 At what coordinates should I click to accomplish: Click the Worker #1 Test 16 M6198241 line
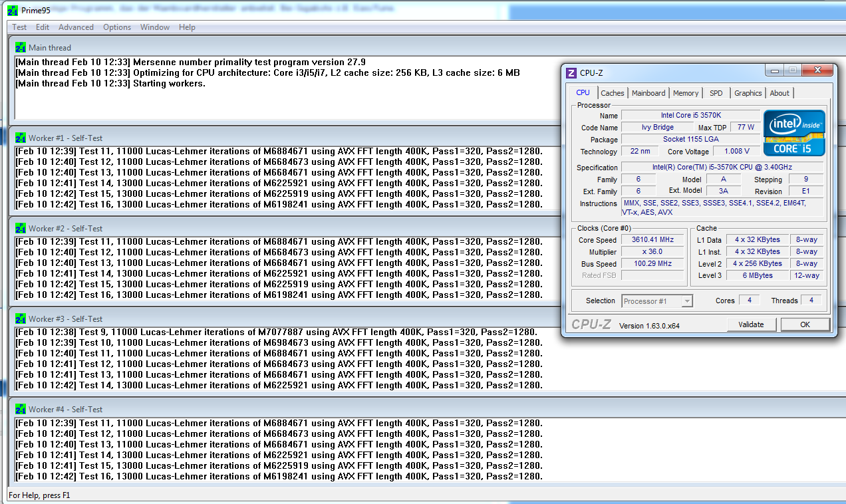point(279,204)
